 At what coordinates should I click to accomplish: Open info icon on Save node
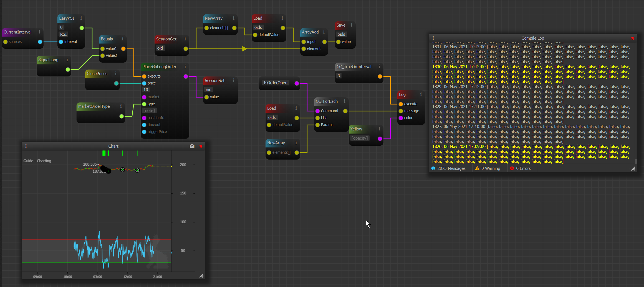coord(352,25)
